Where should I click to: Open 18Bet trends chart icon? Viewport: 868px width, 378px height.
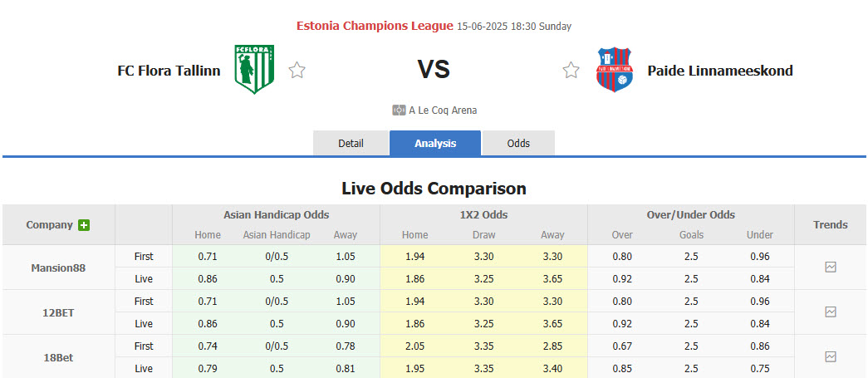point(830,356)
